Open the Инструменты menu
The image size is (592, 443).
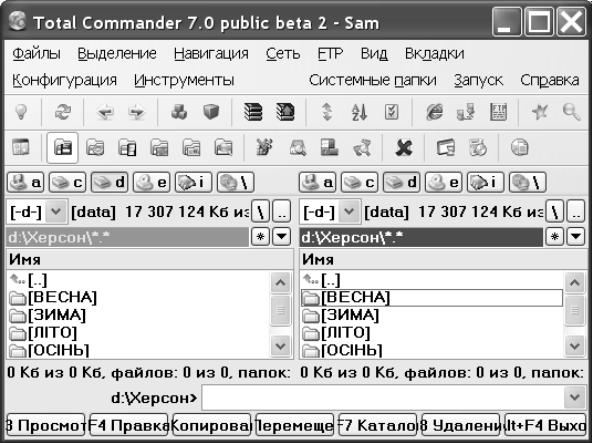[184, 80]
